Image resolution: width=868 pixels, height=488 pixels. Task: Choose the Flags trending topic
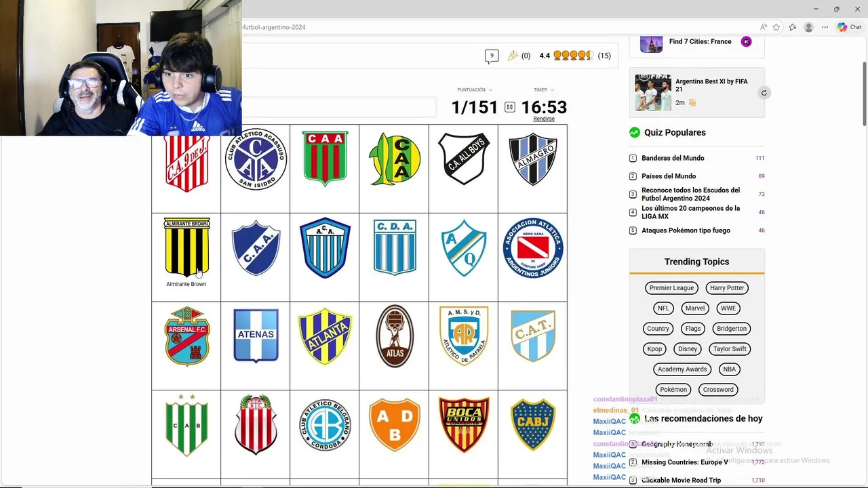[693, 329]
